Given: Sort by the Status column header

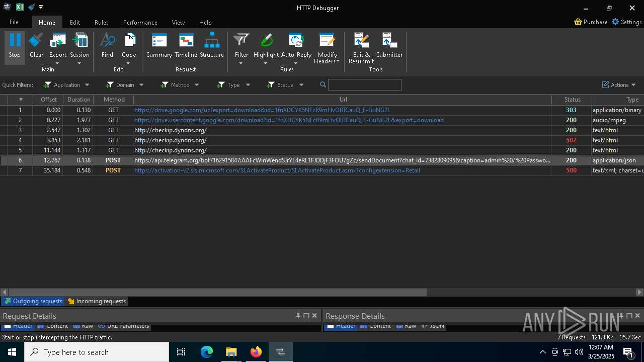Looking at the screenshot, I should (x=572, y=100).
